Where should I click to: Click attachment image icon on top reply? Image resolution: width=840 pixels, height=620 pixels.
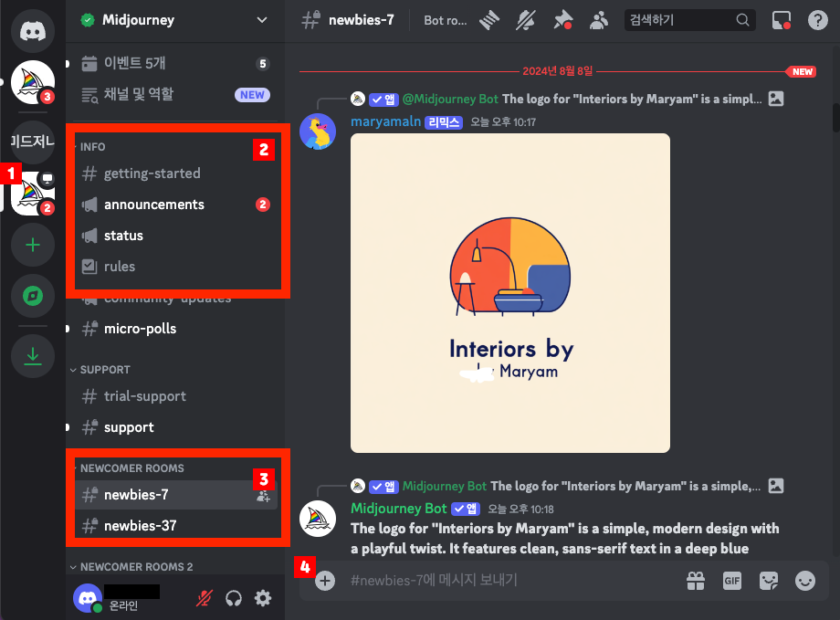point(776,99)
